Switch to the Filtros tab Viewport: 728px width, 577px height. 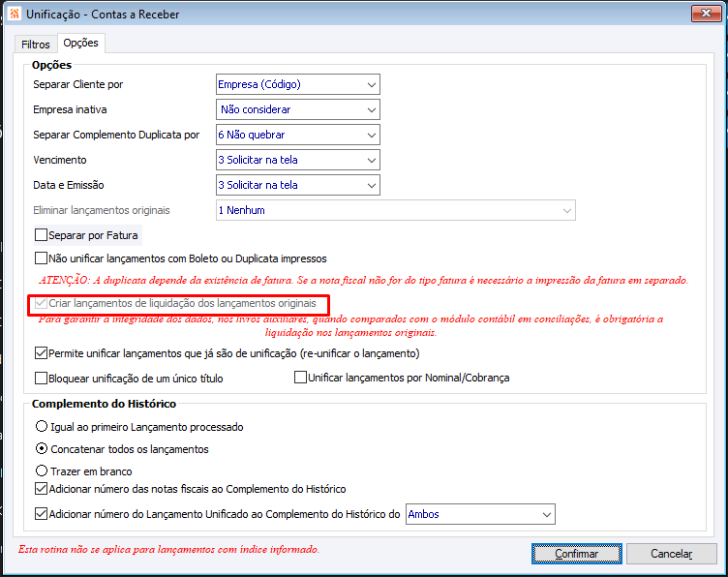[x=35, y=45]
